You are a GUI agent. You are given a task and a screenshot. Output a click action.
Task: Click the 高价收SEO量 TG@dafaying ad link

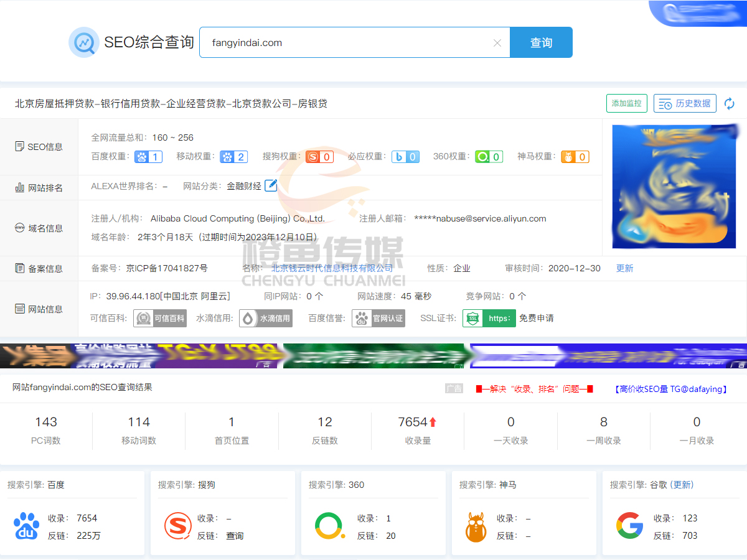tap(671, 389)
